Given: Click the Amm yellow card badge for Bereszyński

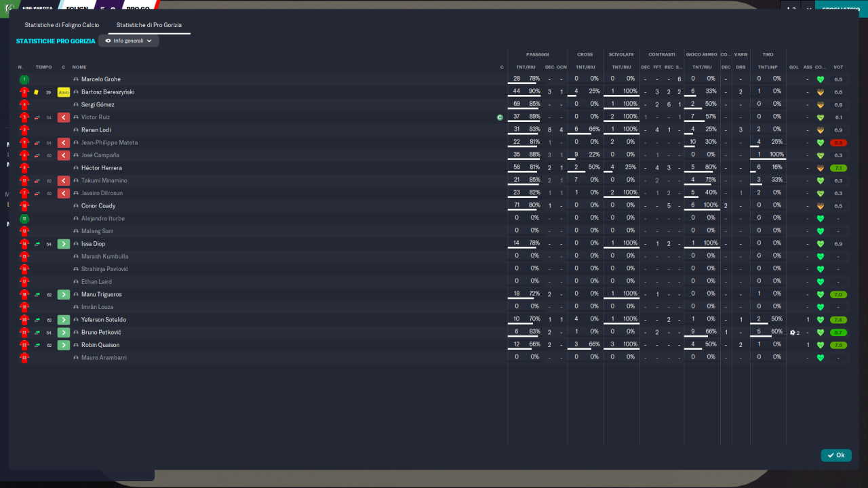Looking at the screenshot, I should (64, 92).
